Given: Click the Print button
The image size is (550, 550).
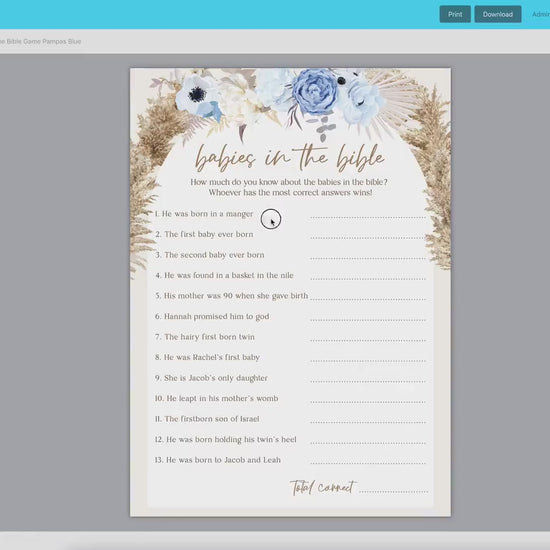Looking at the screenshot, I should click(455, 14).
